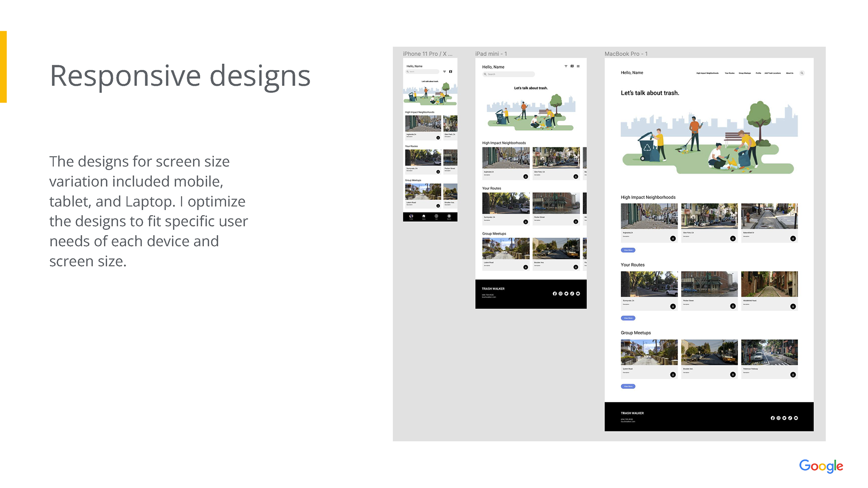
Task: Select High Impact Neighborhoods nav item on MacBook
Action: point(707,73)
